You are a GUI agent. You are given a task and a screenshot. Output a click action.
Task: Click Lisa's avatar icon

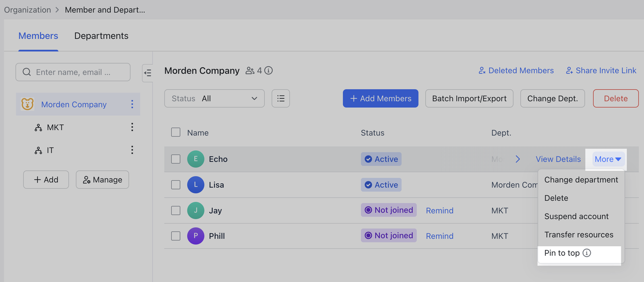(196, 185)
